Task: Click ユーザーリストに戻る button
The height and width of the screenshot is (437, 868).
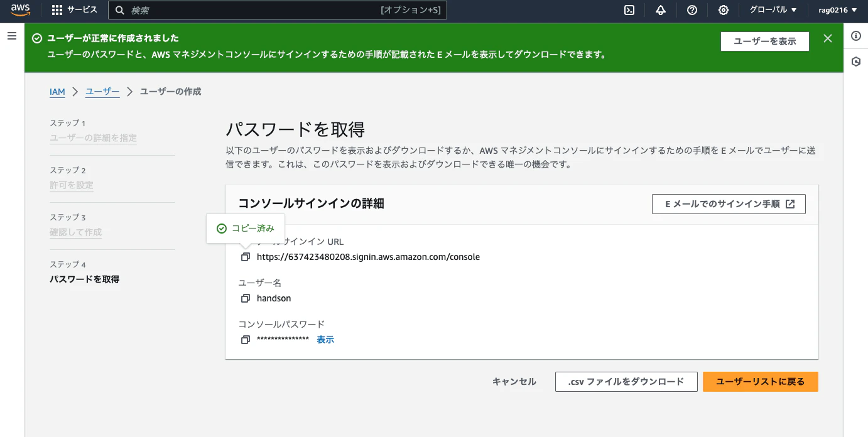Action: [761, 382]
